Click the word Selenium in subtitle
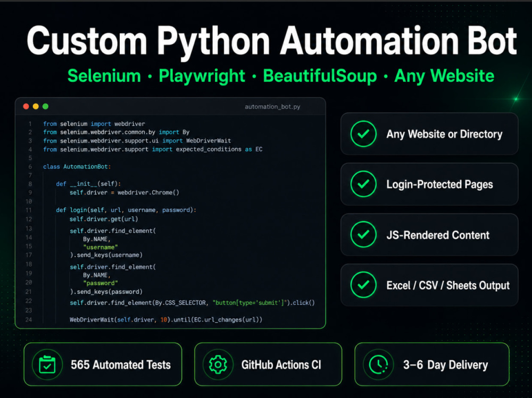 [104, 75]
